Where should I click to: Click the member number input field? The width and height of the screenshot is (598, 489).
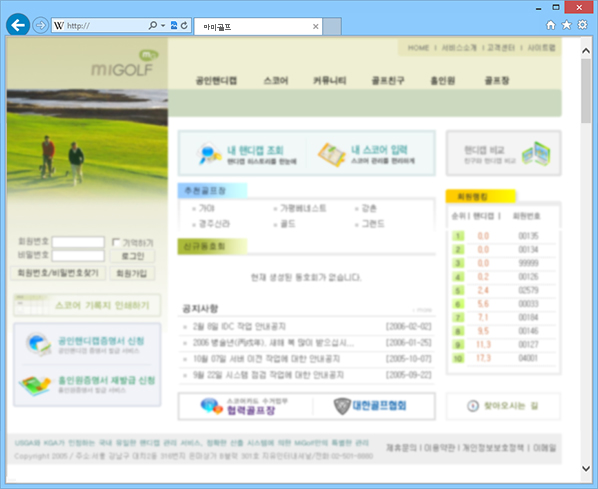point(78,242)
